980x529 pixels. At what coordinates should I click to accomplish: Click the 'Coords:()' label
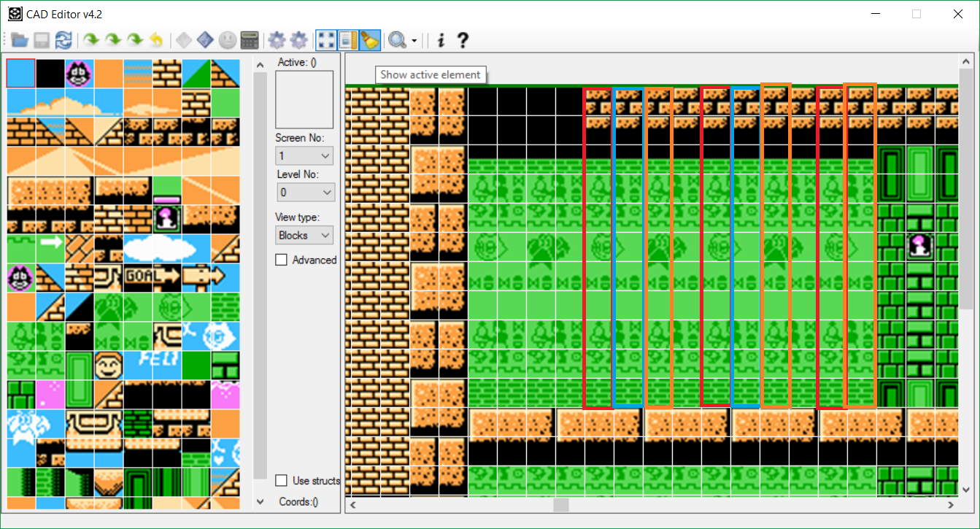coord(298,502)
